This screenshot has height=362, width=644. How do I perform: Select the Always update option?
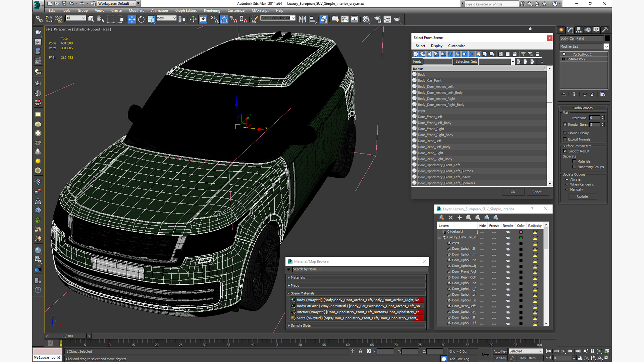click(x=567, y=180)
